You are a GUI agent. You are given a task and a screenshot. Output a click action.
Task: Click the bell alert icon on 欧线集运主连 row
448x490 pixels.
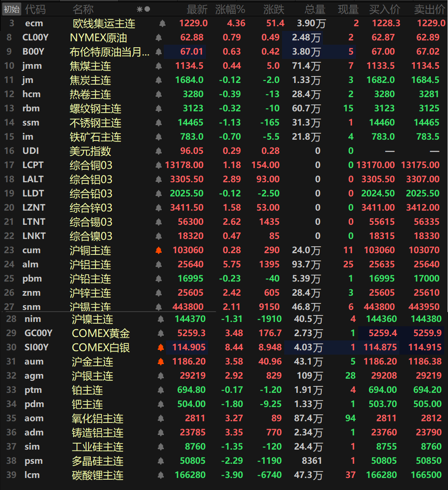[162, 23]
